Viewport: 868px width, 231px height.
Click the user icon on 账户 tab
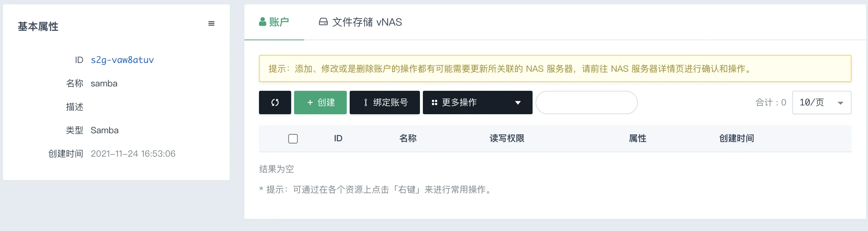tap(263, 22)
